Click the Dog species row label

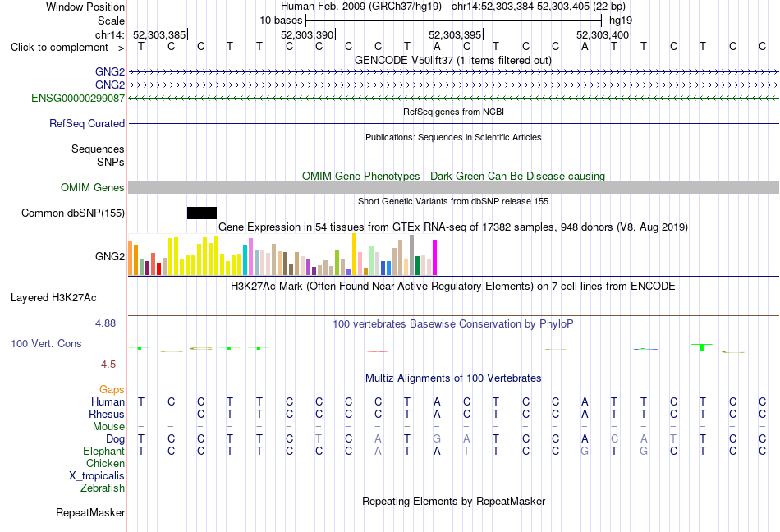click(115, 438)
